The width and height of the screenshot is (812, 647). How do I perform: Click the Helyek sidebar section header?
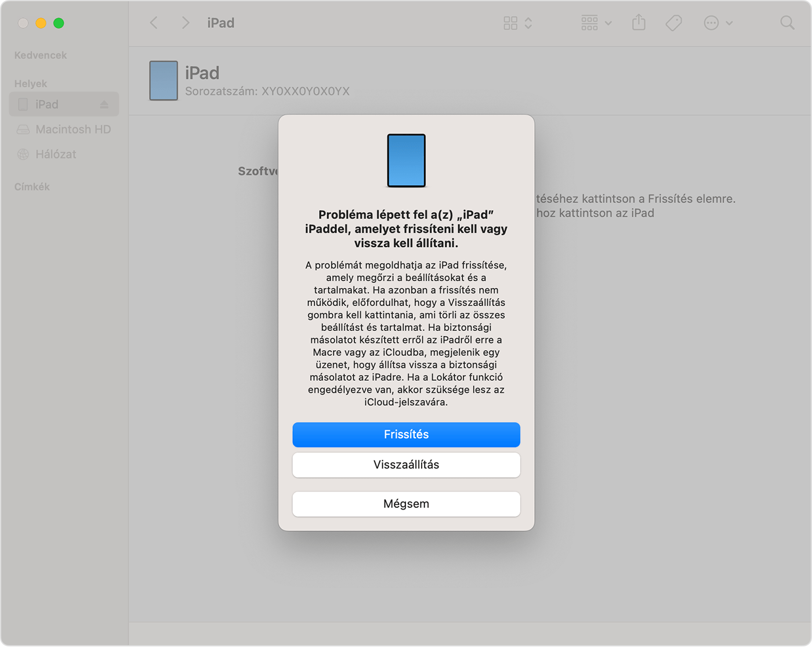click(30, 83)
